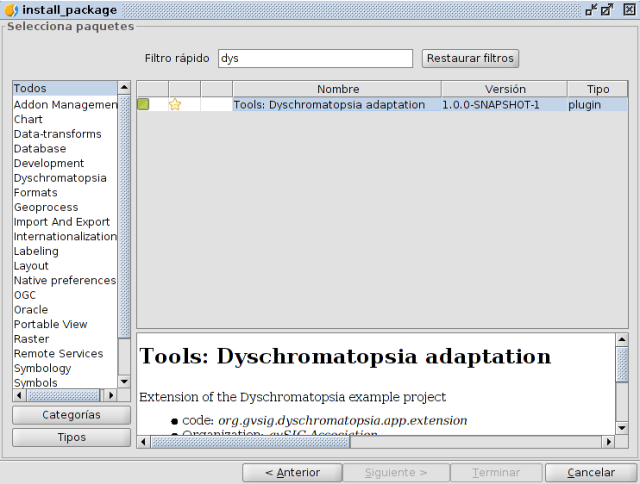Image resolution: width=640 pixels, height=484 pixels.
Task: Click description panel scroll left arrow
Action: (143, 442)
